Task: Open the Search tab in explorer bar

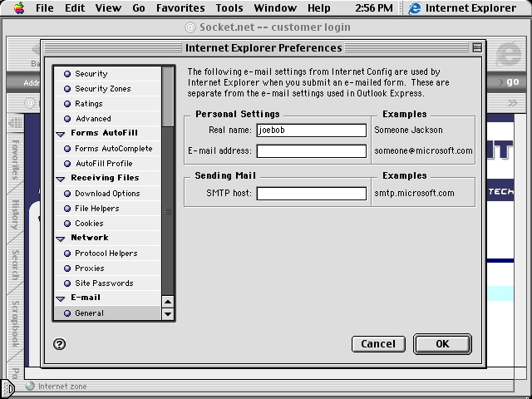Action: click(x=15, y=264)
